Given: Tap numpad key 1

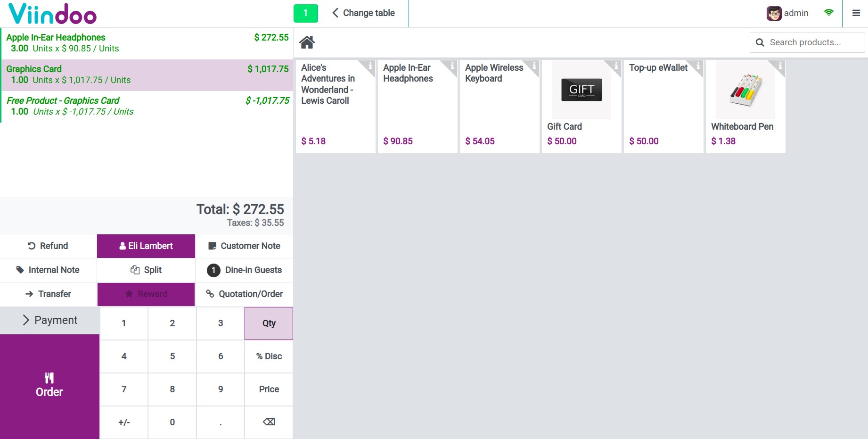Looking at the screenshot, I should tap(124, 323).
